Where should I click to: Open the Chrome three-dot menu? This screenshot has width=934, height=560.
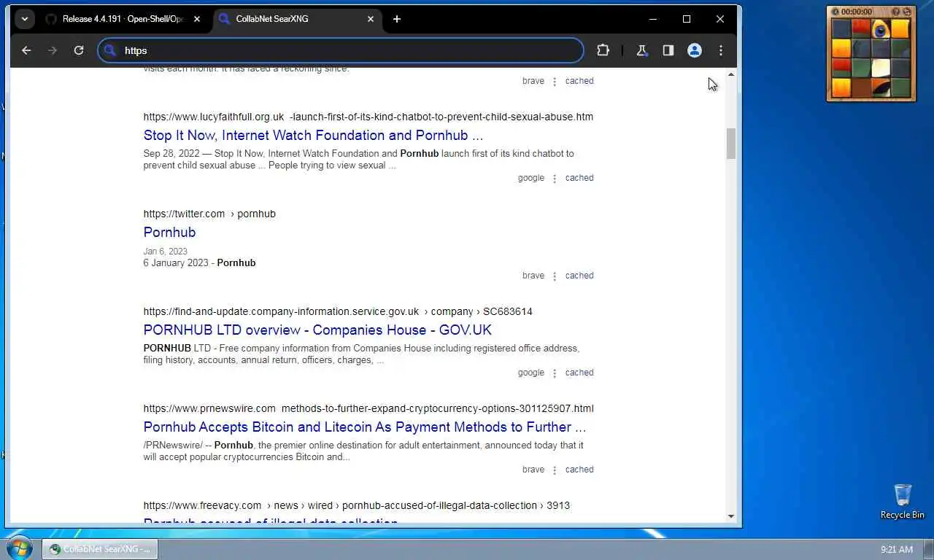pyautogui.click(x=720, y=50)
